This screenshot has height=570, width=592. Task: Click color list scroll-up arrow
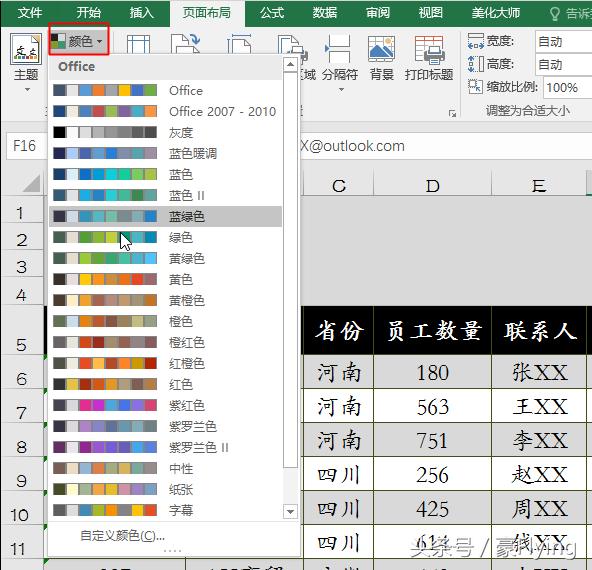tap(290, 65)
